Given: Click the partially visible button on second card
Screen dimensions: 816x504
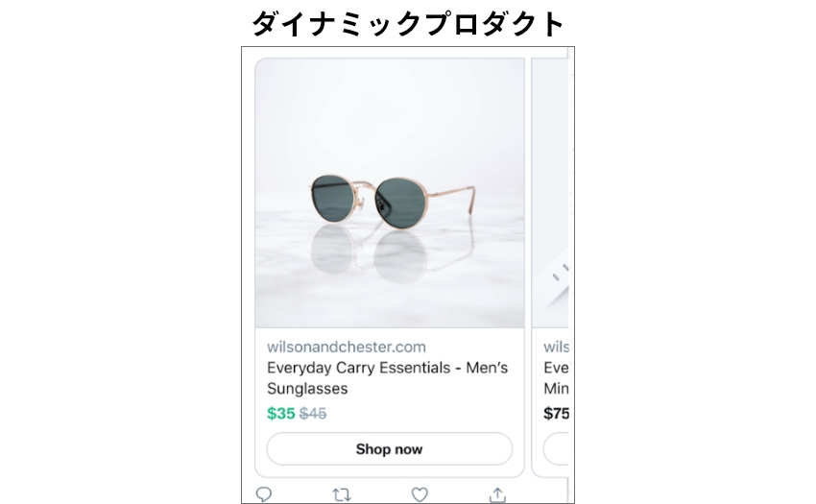Looking at the screenshot, I should tap(556, 449).
